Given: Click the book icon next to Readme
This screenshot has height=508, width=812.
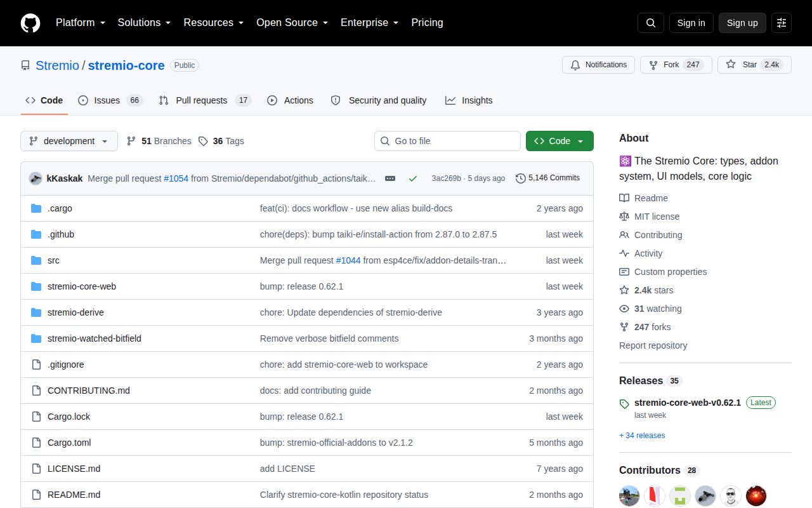Looking at the screenshot, I should [x=624, y=198].
